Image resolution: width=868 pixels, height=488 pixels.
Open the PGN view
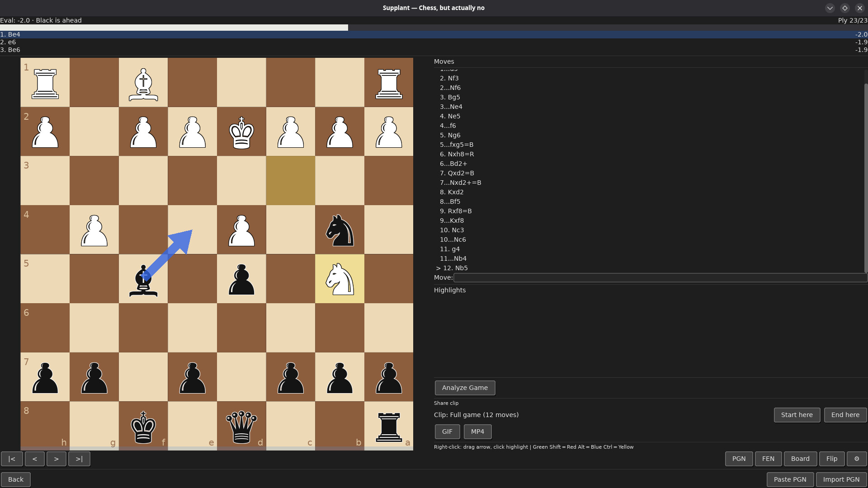739,459
